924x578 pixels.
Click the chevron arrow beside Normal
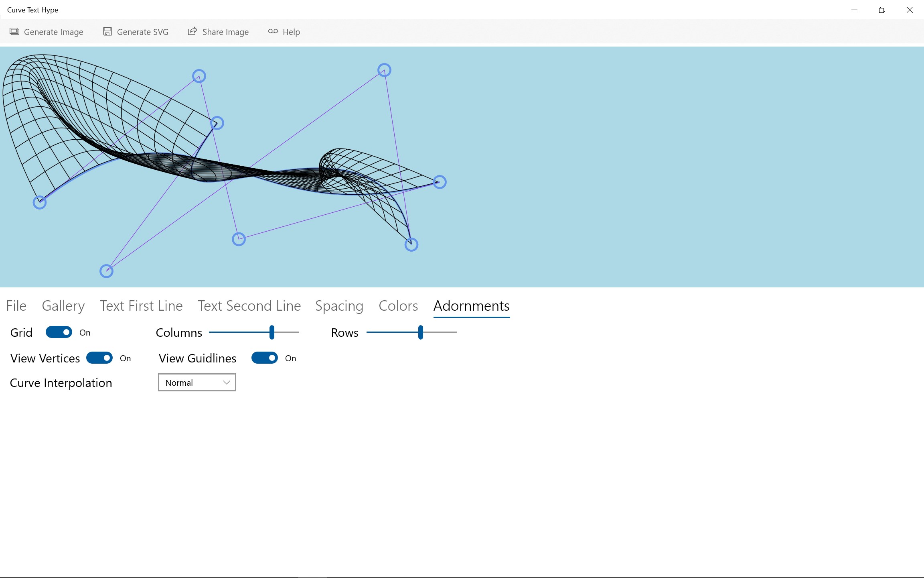coord(226,383)
